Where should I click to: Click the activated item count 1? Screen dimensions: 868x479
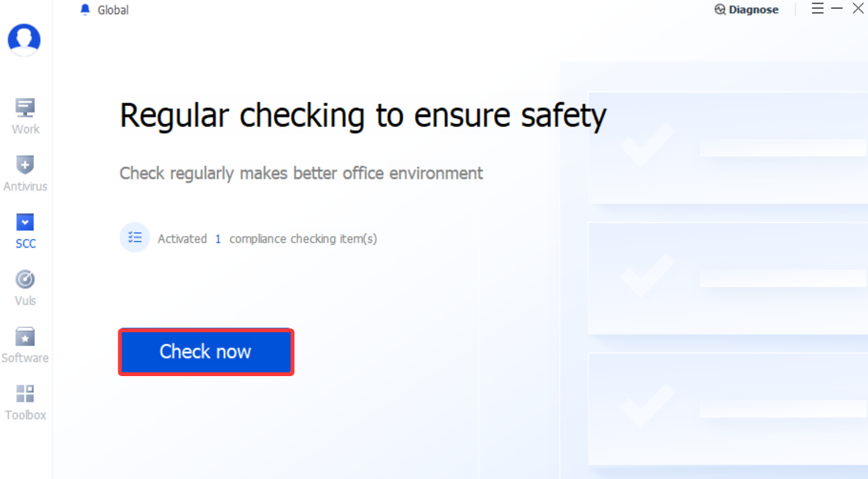(218, 239)
